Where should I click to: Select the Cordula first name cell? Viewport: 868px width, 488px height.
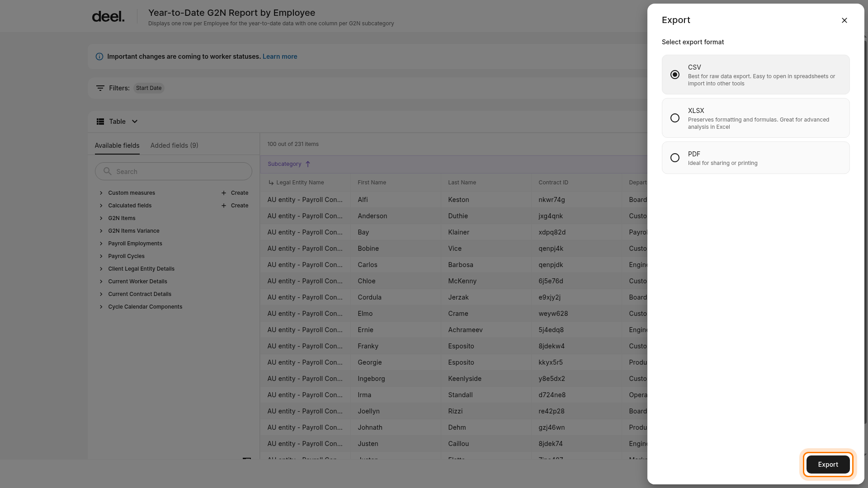click(396, 297)
